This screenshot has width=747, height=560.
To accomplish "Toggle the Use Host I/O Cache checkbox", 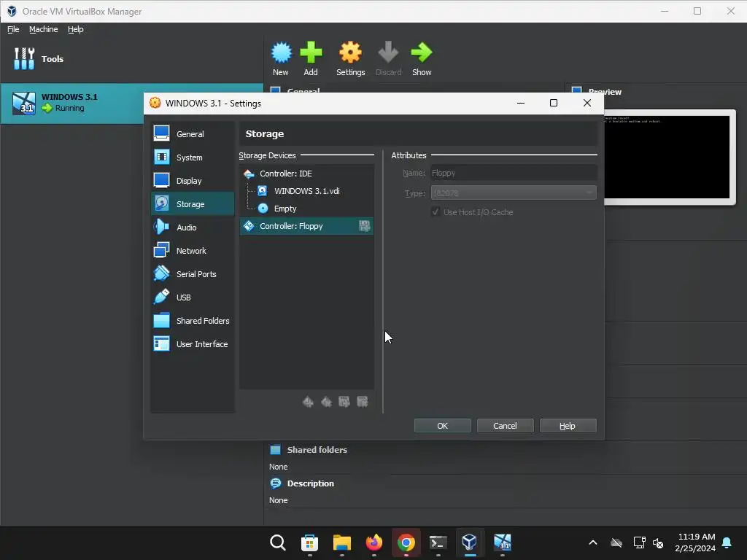I will tap(435, 212).
